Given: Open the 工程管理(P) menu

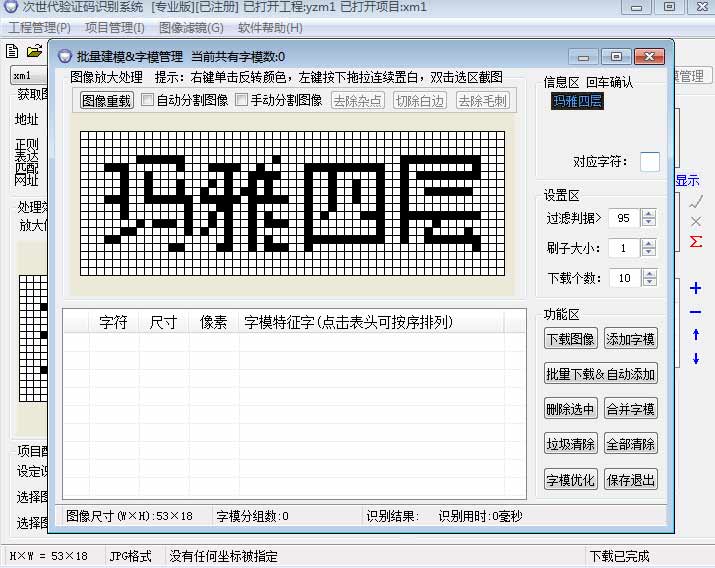Looking at the screenshot, I should point(40,28).
